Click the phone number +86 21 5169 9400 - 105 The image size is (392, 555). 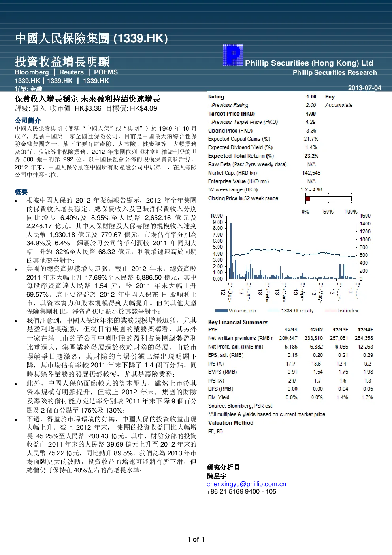pyautogui.click(x=241, y=492)
